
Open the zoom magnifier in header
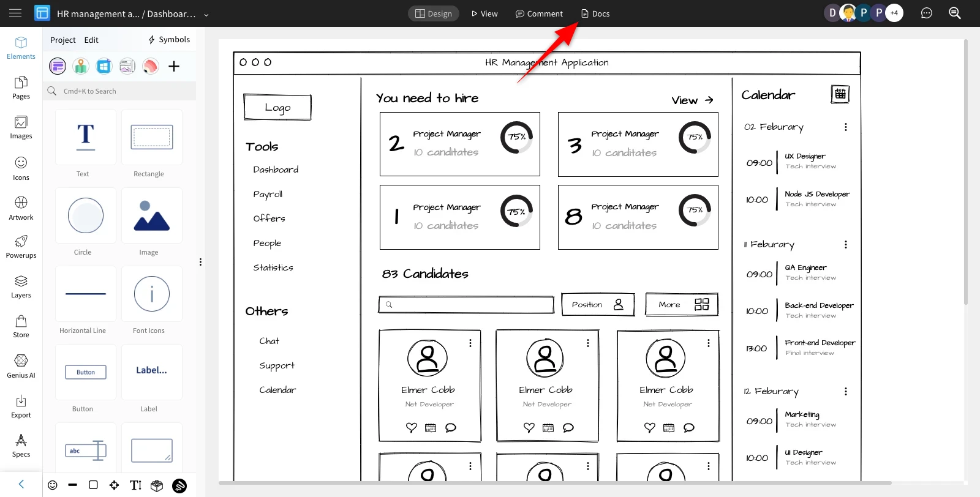click(954, 13)
